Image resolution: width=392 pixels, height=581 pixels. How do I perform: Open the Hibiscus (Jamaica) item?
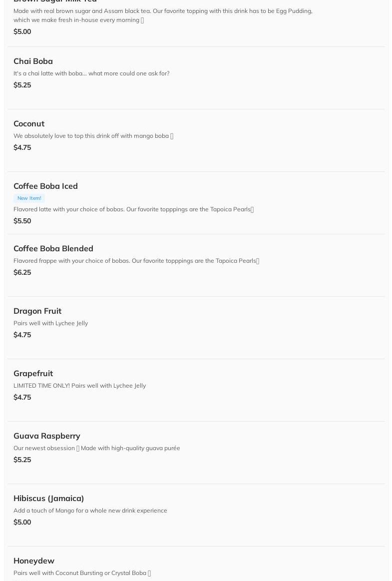point(49,499)
